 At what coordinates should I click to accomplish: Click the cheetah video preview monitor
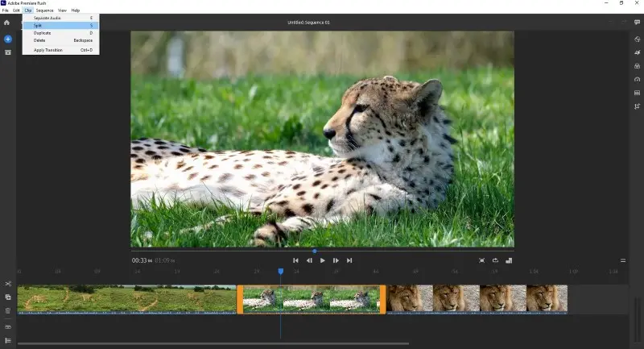pyautogui.click(x=323, y=139)
